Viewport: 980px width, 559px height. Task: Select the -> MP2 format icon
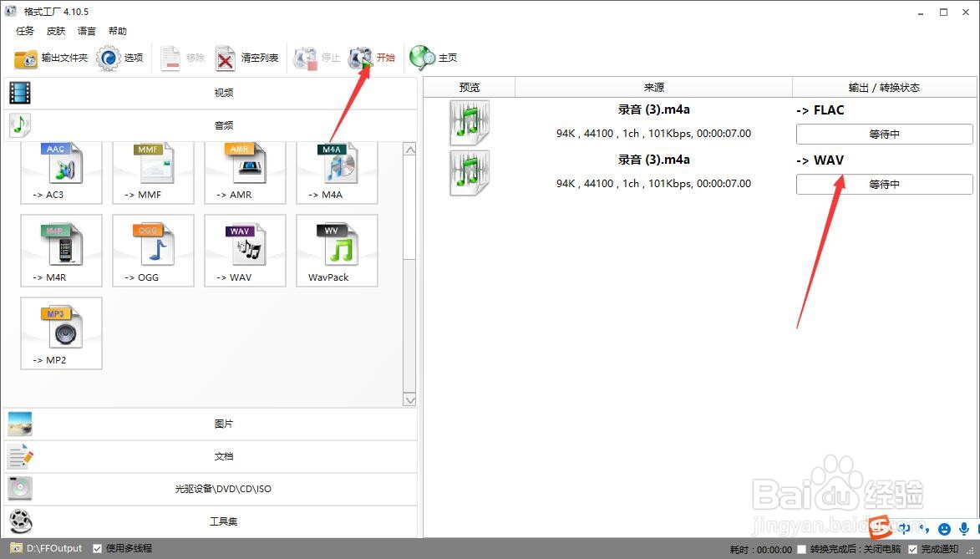(61, 333)
